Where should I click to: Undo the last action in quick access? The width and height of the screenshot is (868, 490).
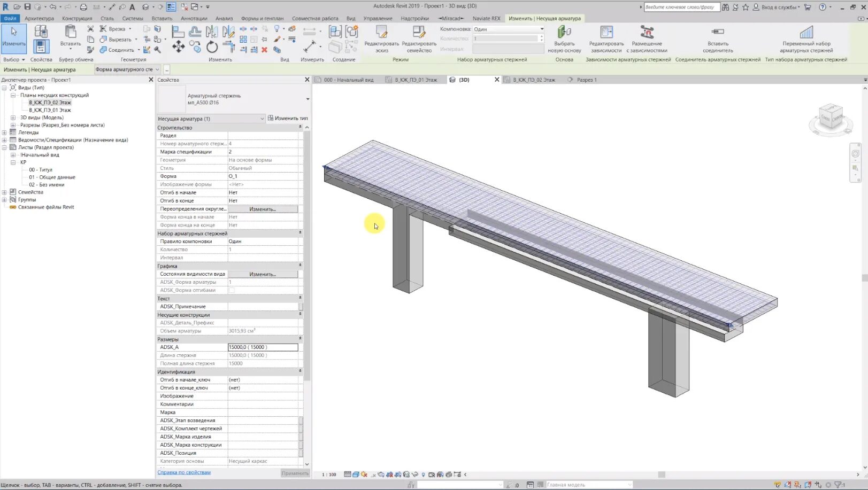click(x=52, y=7)
